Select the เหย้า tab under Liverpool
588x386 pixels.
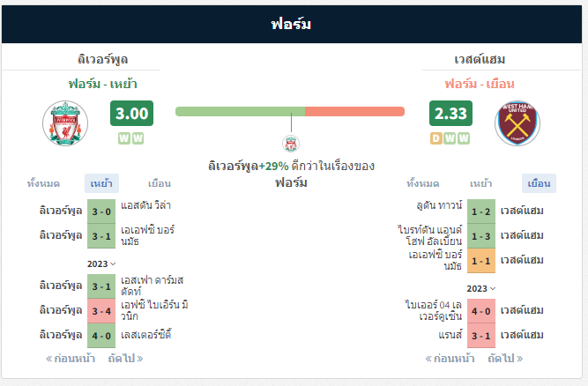[101, 183]
